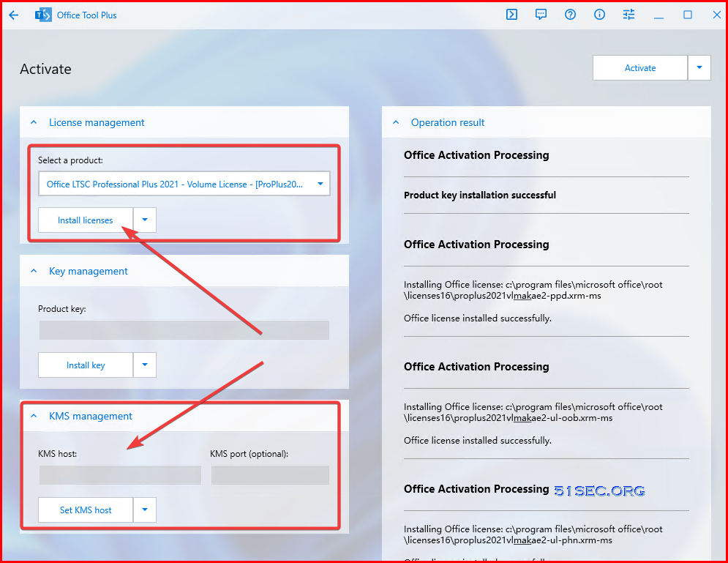This screenshot has height=563, width=728.
Task: Focus the KMS host input field
Action: tap(120, 474)
